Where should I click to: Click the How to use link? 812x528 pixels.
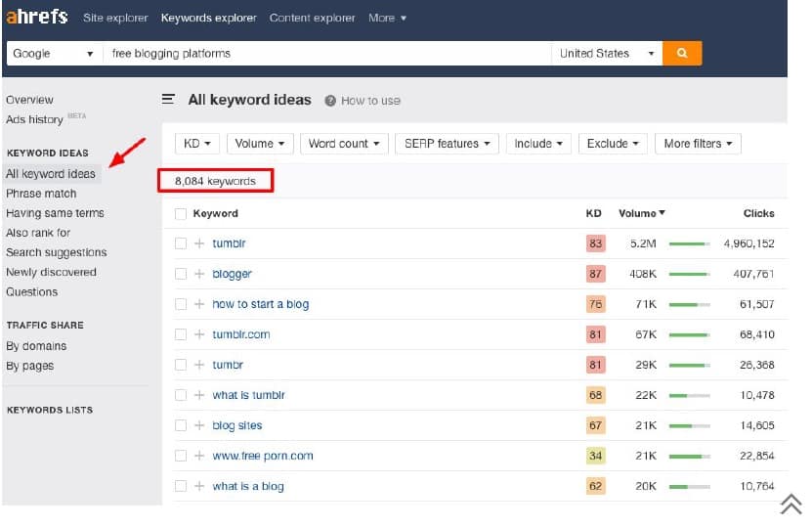tap(370, 101)
